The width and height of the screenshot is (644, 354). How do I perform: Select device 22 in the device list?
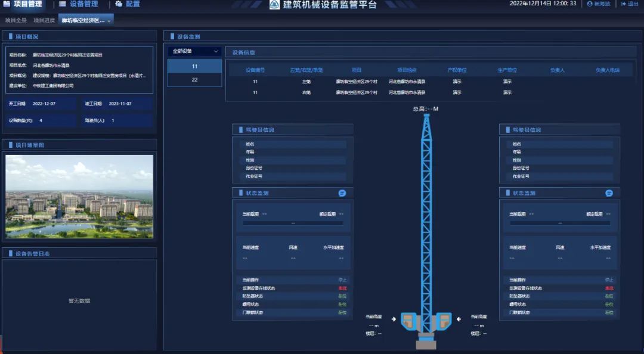[194, 80]
